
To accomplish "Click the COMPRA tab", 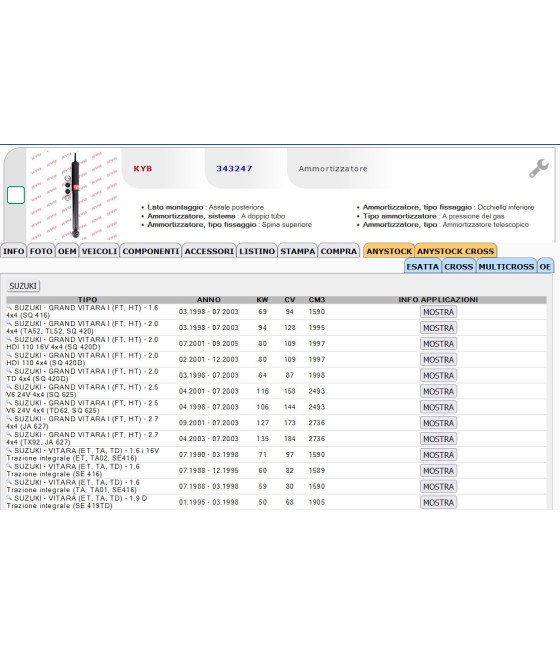I will click(339, 251).
